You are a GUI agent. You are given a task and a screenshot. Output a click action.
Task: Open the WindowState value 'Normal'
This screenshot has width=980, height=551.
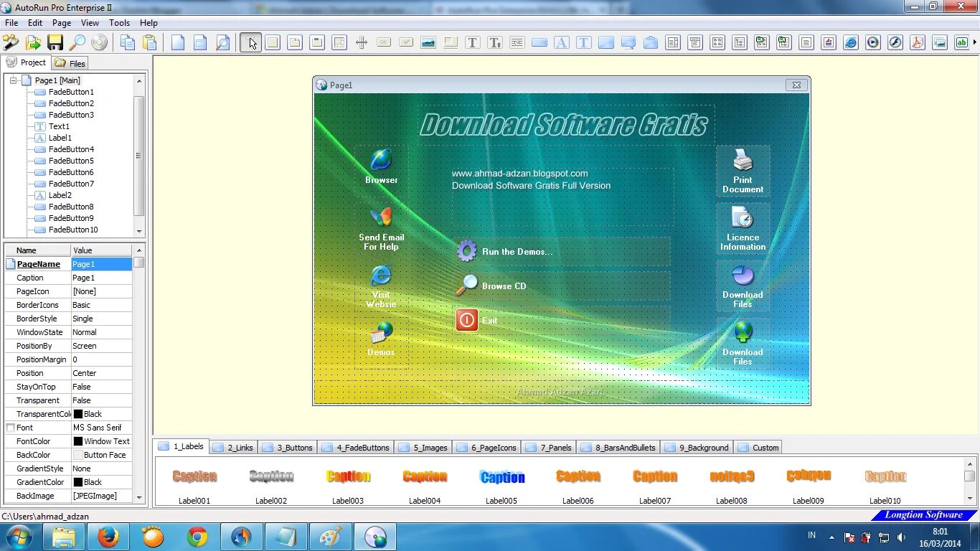pyautogui.click(x=102, y=332)
